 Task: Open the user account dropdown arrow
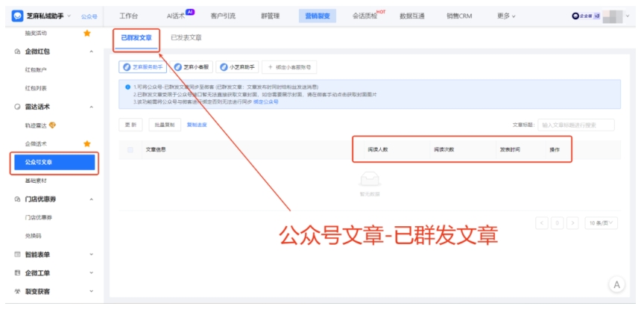628,16
